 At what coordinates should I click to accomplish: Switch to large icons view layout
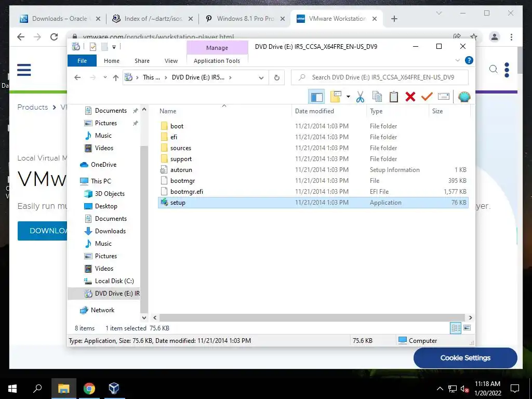467,328
